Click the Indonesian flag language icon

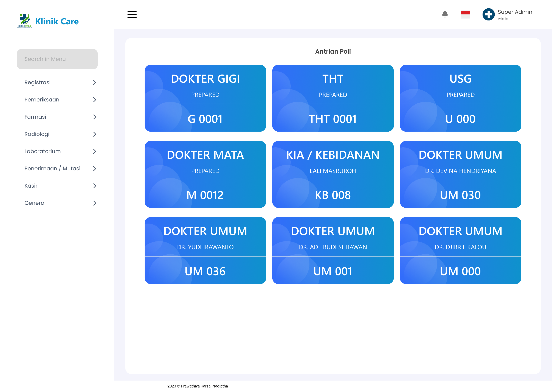(465, 14)
